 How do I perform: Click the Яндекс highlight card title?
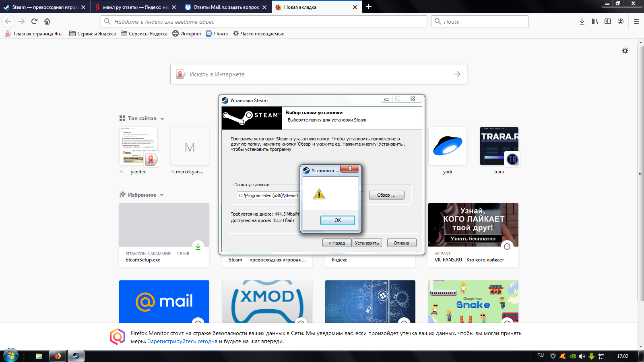pyautogui.click(x=339, y=260)
